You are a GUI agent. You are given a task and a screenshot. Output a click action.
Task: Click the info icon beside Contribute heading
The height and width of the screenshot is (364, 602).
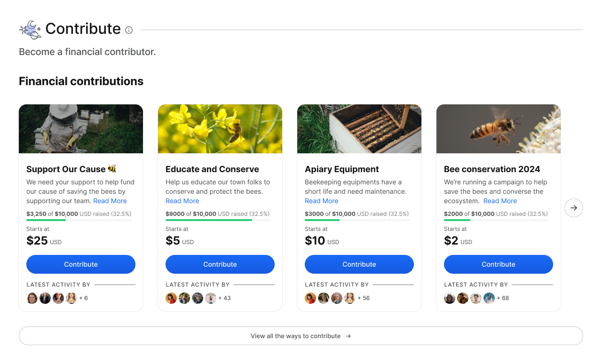[129, 30]
